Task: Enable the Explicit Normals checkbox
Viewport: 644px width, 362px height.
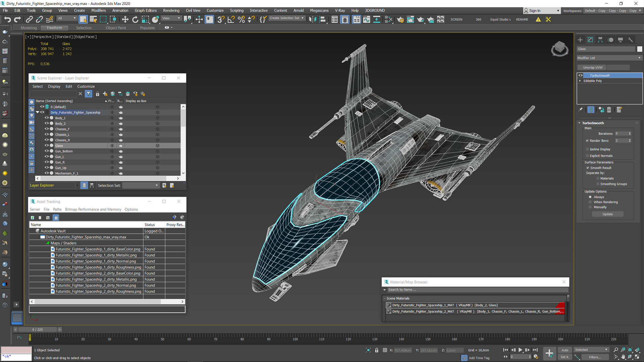Action: click(x=587, y=156)
